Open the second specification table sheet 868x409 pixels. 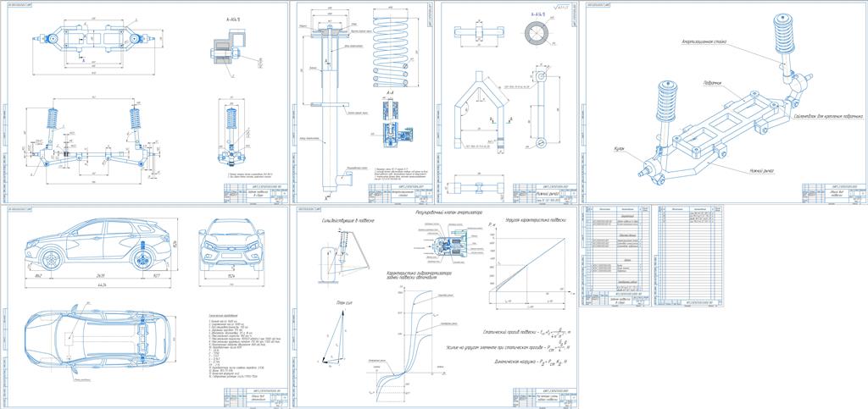click(x=688, y=256)
